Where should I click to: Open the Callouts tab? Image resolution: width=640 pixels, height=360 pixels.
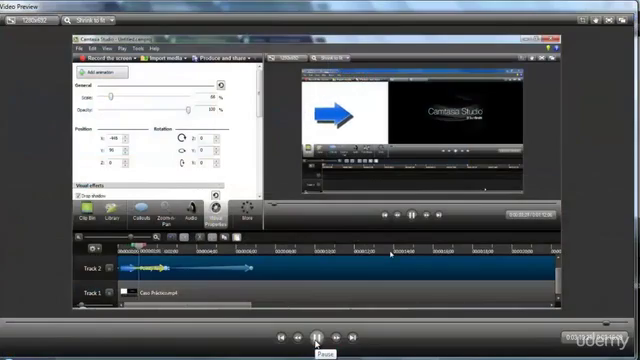141,211
